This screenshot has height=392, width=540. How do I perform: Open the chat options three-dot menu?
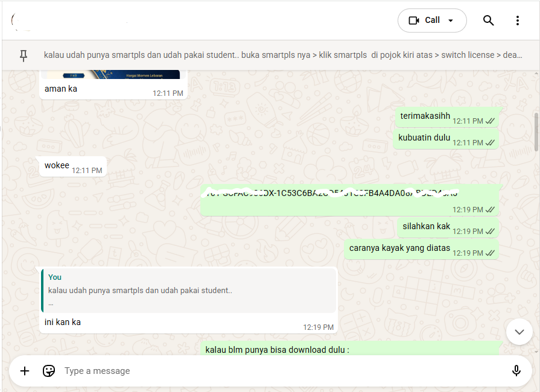(x=518, y=20)
